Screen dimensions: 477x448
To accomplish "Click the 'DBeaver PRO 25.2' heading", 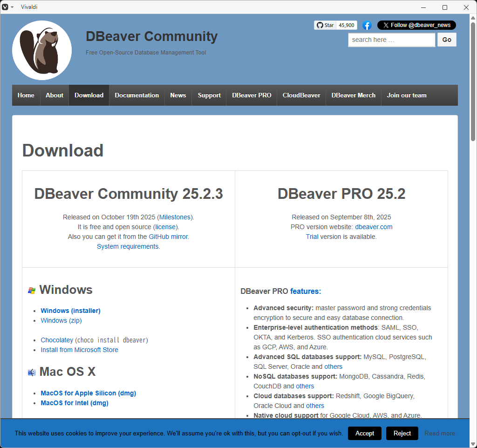I will tap(341, 194).
